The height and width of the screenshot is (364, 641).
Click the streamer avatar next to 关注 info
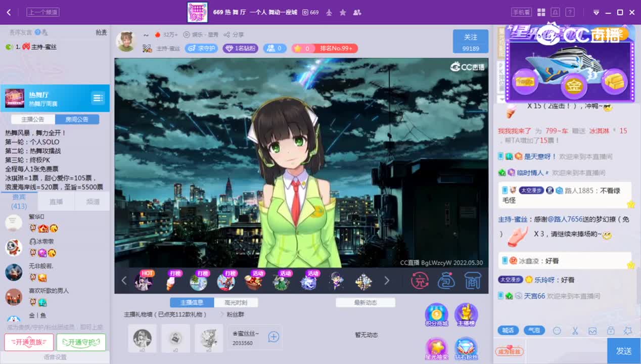(126, 41)
